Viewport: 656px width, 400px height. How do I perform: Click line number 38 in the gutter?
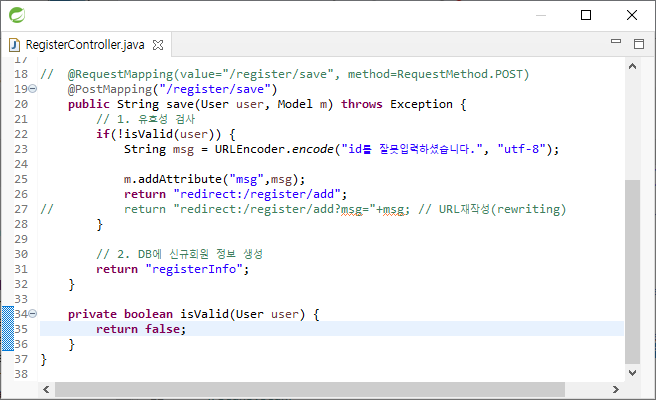21,374
